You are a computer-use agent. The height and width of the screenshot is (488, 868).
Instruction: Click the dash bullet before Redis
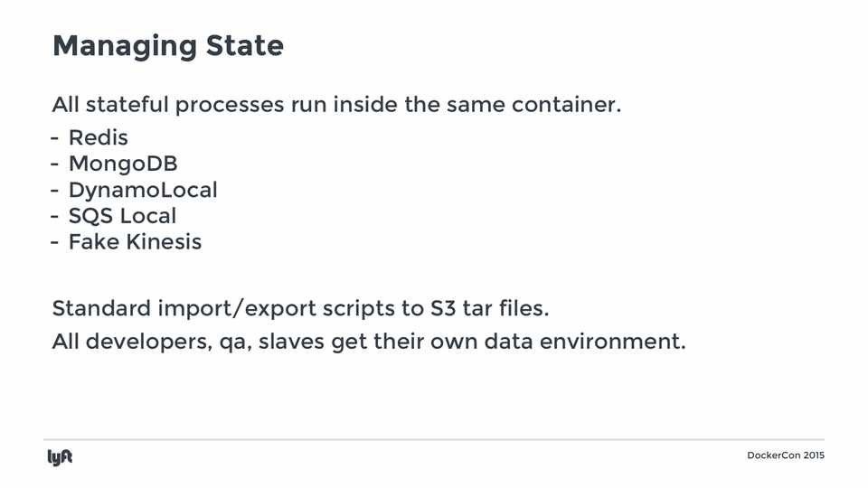(x=56, y=139)
